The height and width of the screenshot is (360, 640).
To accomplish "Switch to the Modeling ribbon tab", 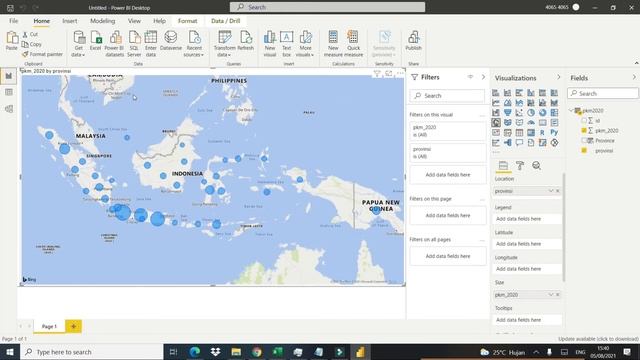I will tap(102, 21).
